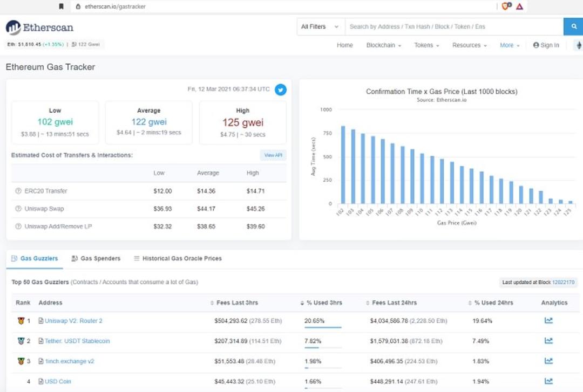The width and height of the screenshot is (583, 392).
Task: Click the help icon beside ERC20 Transfer
Action: click(18, 191)
